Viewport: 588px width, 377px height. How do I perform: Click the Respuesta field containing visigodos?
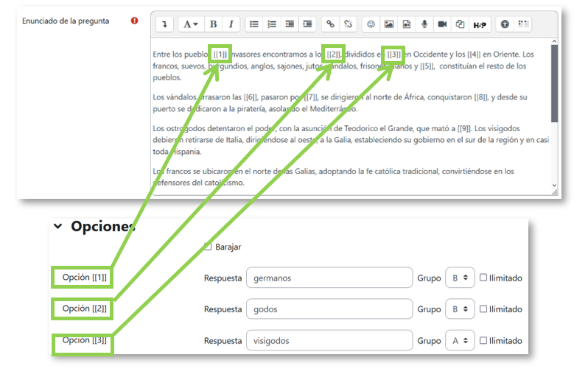[x=329, y=341]
